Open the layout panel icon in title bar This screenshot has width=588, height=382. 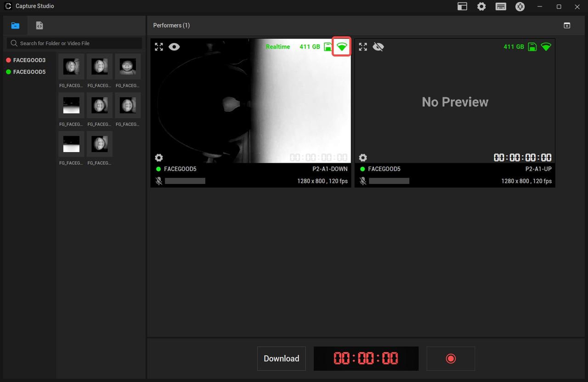pyautogui.click(x=462, y=6)
